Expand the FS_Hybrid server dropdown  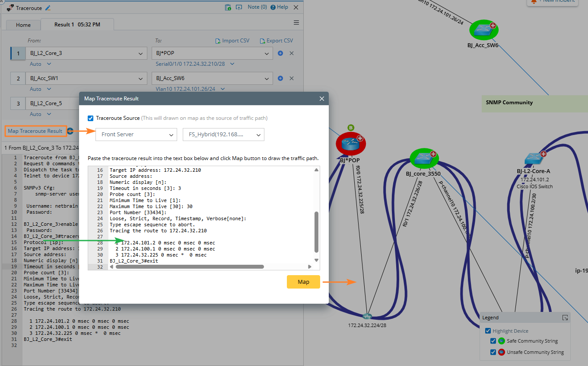tap(223, 135)
